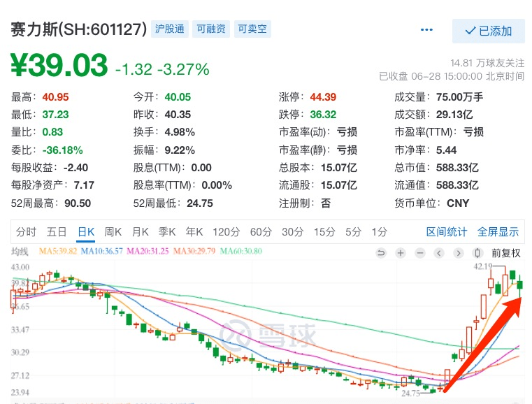Viewport: 532px width, 404px height.
Task: Click the 52周最高 value 90.50
Action: [x=78, y=203]
